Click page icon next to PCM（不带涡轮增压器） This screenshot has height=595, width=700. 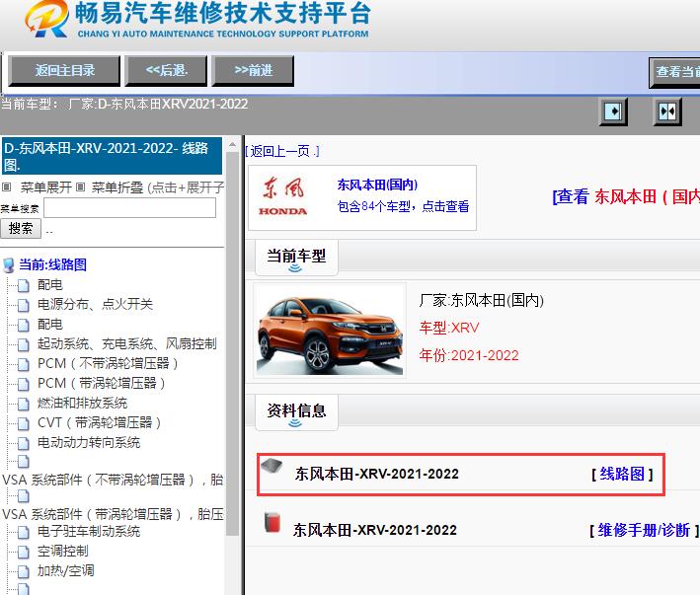tap(24, 364)
